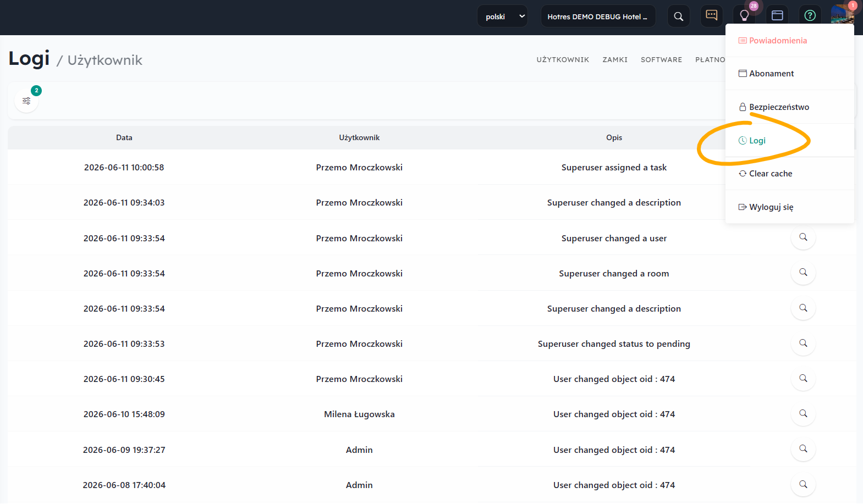
Task: Click Admin in the 2026-06-08 row
Action: click(359, 485)
